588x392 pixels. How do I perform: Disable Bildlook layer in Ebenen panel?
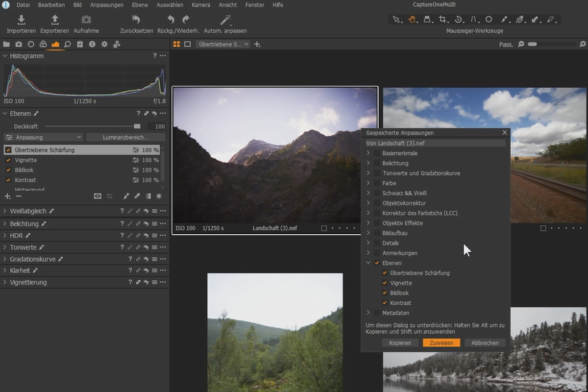click(x=8, y=170)
